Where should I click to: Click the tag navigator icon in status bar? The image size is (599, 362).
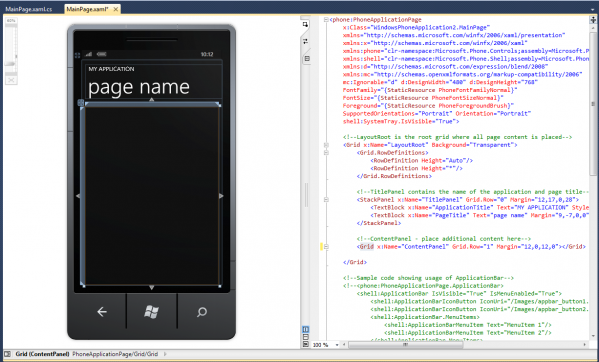[x=7, y=354]
